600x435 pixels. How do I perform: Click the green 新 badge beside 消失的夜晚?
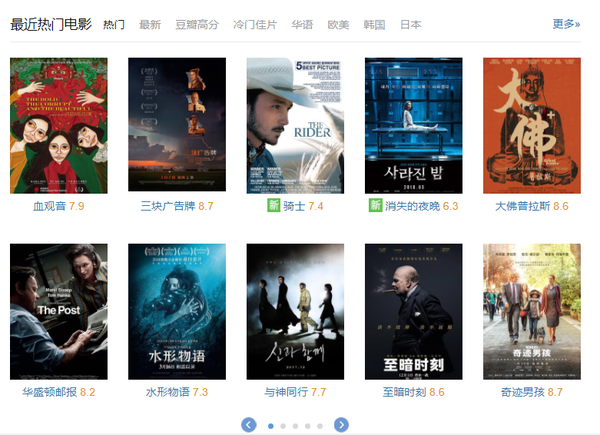(x=375, y=205)
